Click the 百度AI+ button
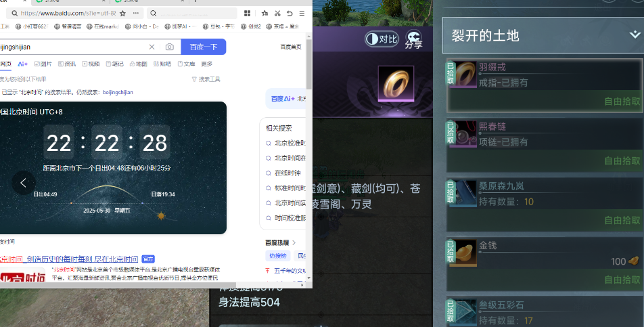This screenshot has width=644, height=327. (283, 99)
